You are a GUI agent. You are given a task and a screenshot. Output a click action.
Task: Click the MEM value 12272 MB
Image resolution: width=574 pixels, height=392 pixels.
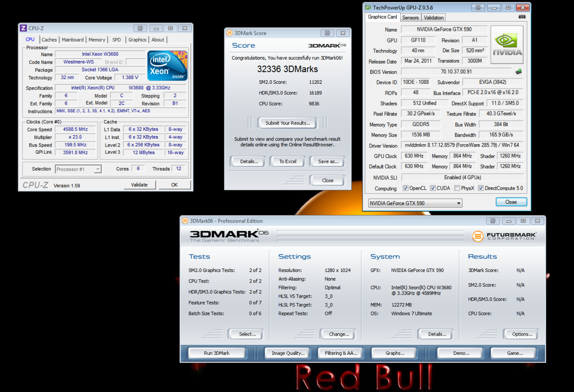coord(401,305)
